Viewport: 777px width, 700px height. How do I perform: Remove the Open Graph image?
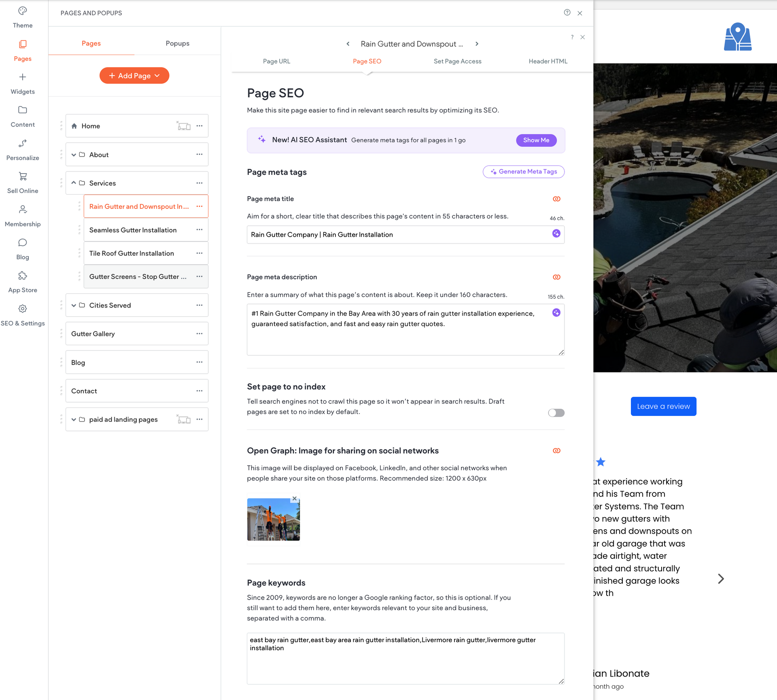[295, 498]
